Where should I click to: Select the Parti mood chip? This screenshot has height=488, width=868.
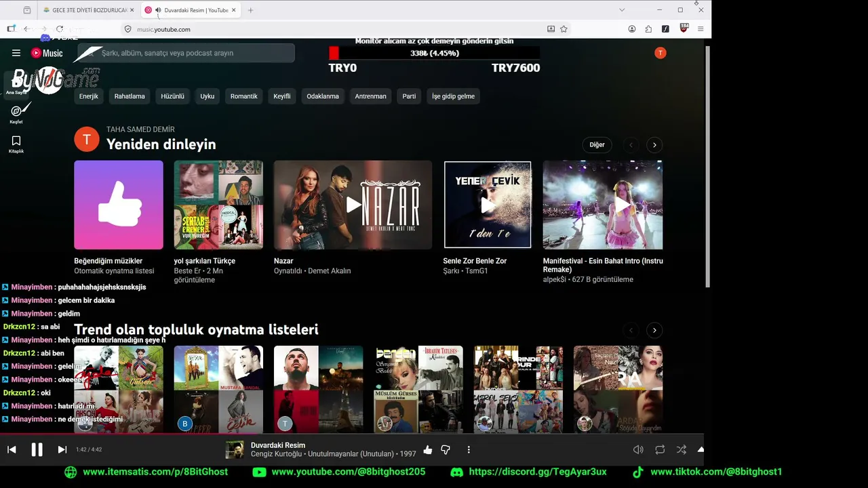pyautogui.click(x=409, y=96)
